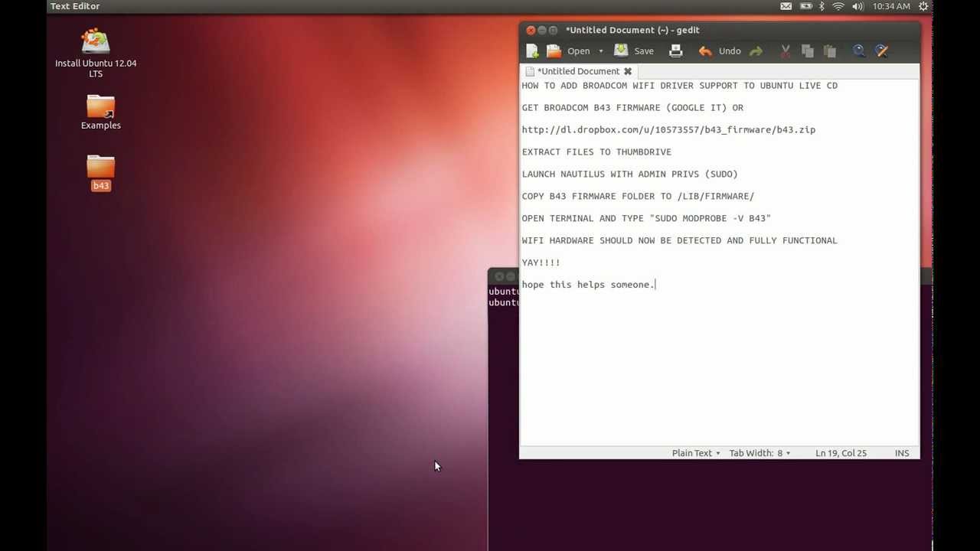Click the Open file folder icon
980x551 pixels.
554,51
